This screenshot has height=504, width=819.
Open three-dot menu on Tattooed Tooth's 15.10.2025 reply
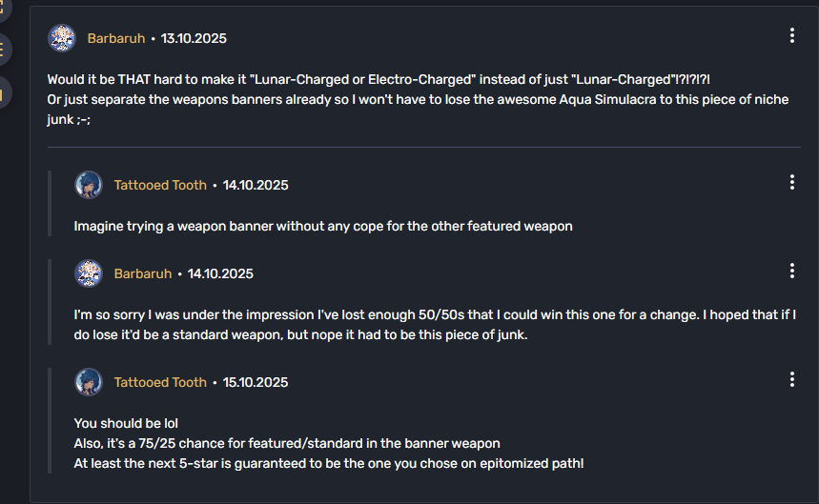click(791, 380)
